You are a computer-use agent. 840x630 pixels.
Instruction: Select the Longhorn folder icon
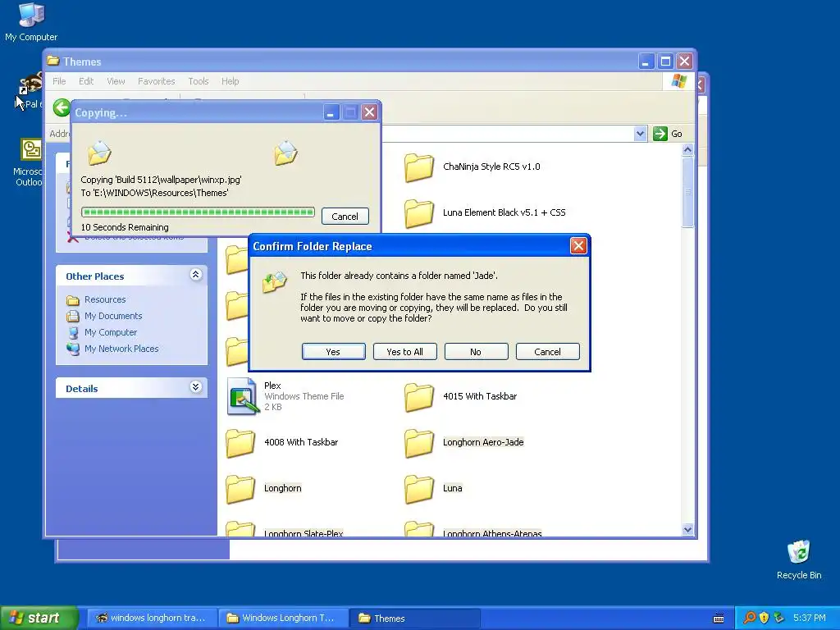pos(240,489)
